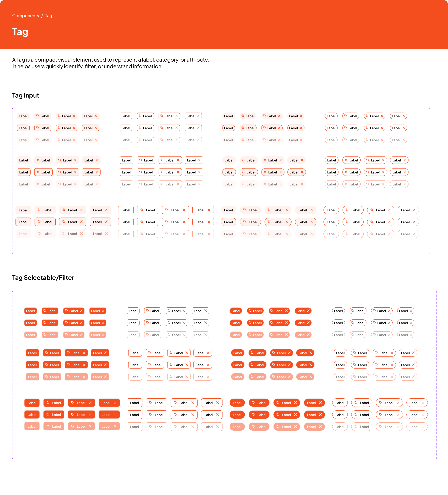Click close X of fourth tag in Tag Input top row
Image resolution: width=448 pixels, height=495 pixels.
pos(96,116)
